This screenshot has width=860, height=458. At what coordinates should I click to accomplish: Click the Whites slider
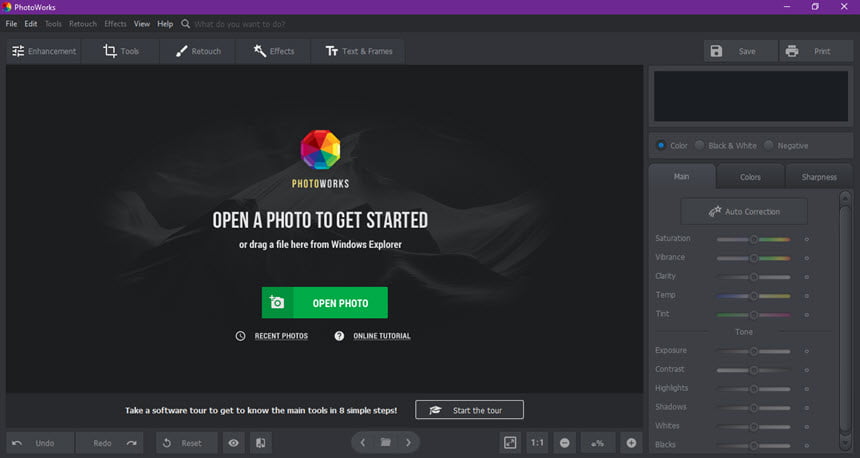tap(754, 427)
